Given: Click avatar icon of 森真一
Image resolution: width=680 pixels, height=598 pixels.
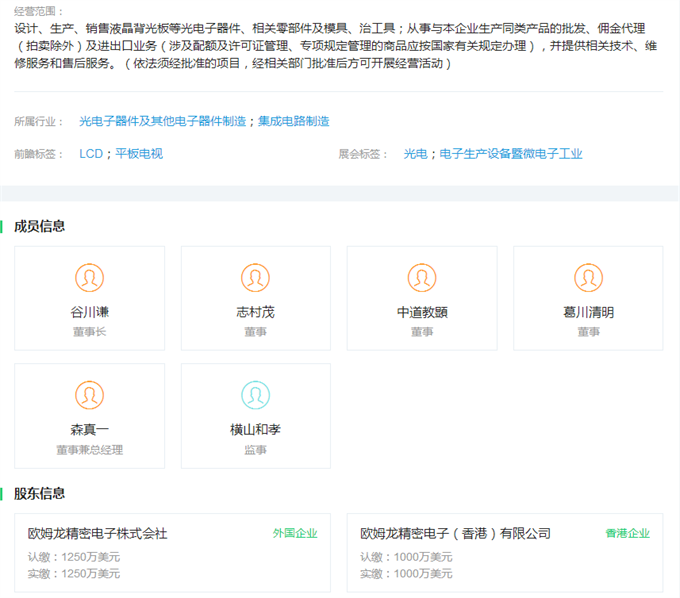Looking at the screenshot, I should [x=90, y=395].
